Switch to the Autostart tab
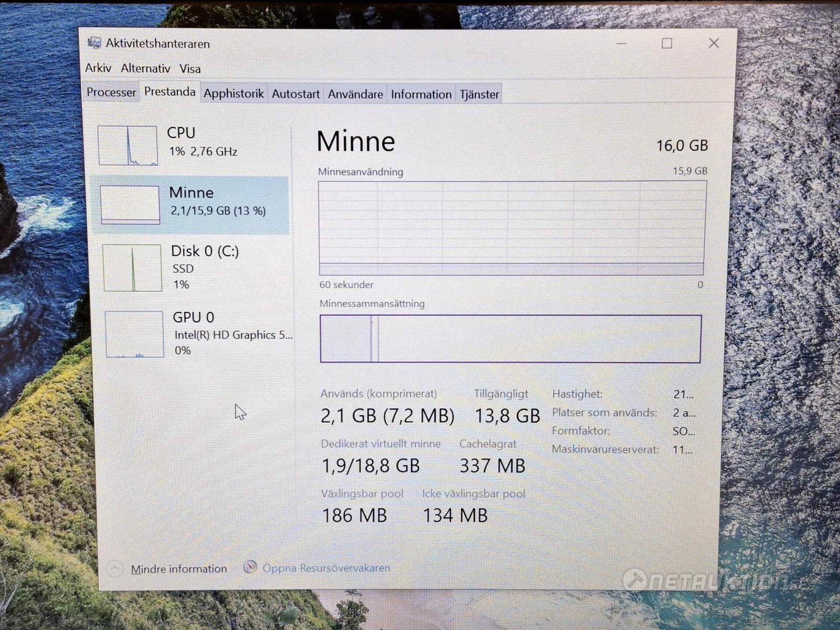 tap(295, 94)
